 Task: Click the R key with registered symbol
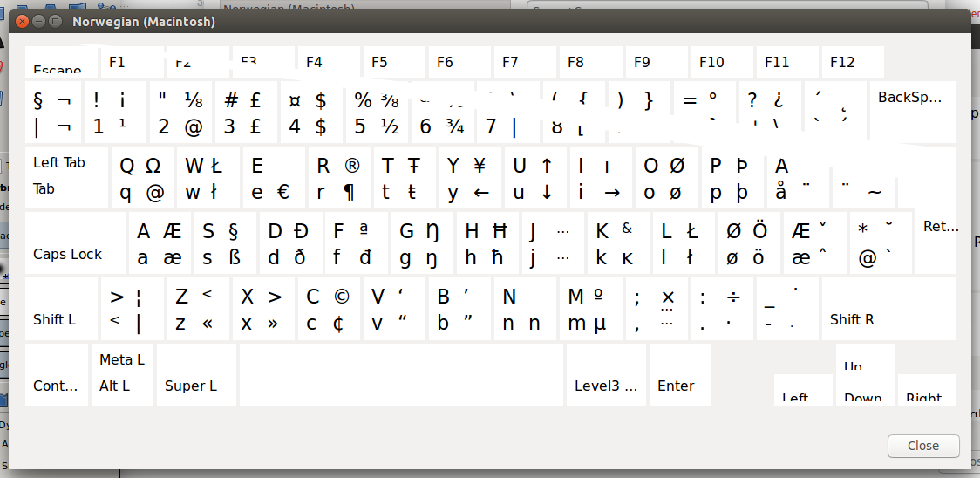pyautogui.click(x=339, y=177)
